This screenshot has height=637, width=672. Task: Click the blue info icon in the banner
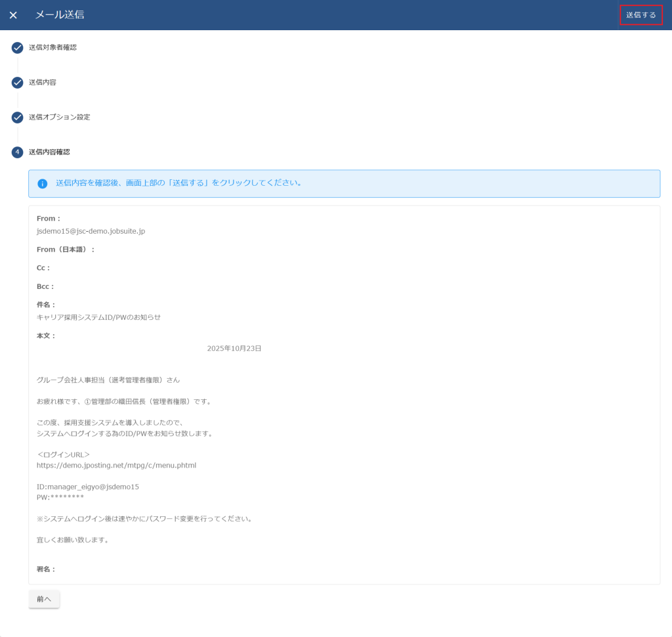pos(43,184)
